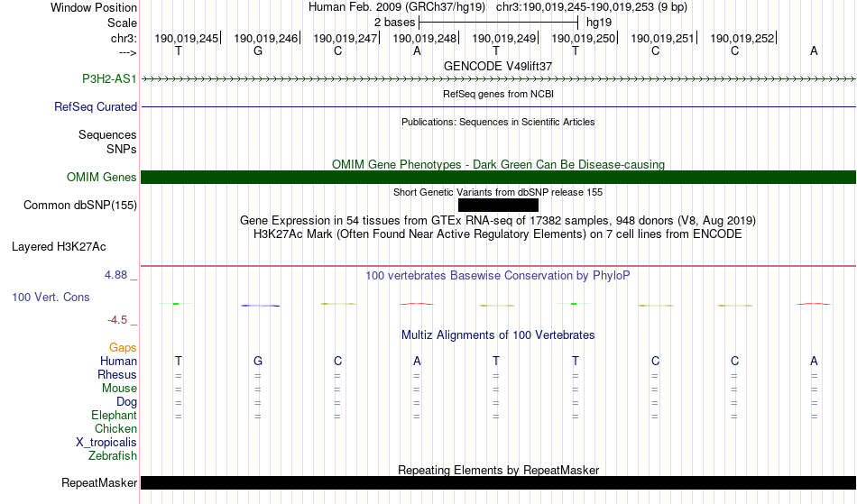
Task: Click the RefSeq genes from NCBI title
Action: tap(499, 94)
